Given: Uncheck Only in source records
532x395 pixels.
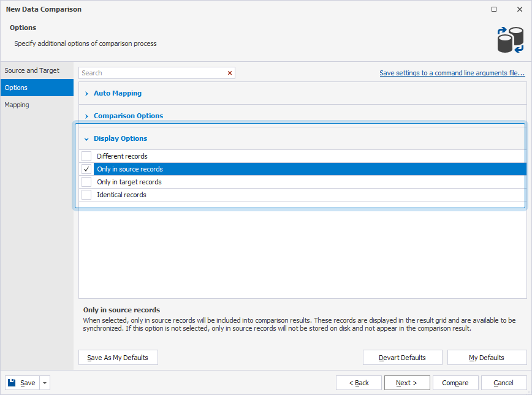Looking at the screenshot, I should (x=86, y=168).
